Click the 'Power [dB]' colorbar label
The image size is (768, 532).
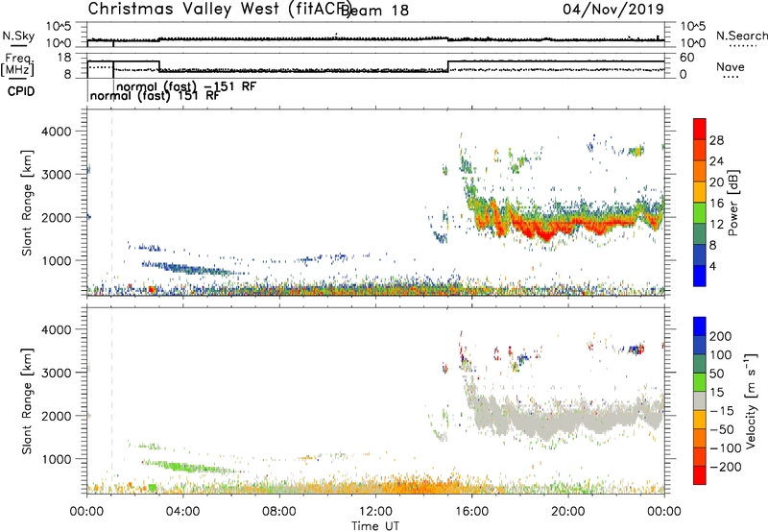732,203
